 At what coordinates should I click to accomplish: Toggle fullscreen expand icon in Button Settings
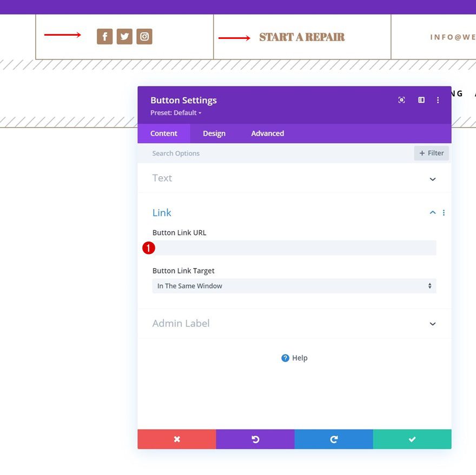tap(401, 100)
